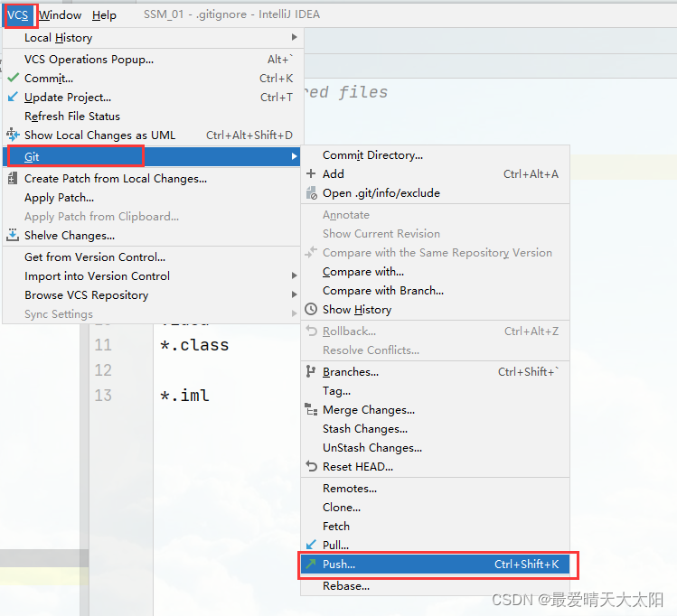Click the blue Update Project arrow icon
Viewport: 677px width, 616px height.
(x=13, y=97)
